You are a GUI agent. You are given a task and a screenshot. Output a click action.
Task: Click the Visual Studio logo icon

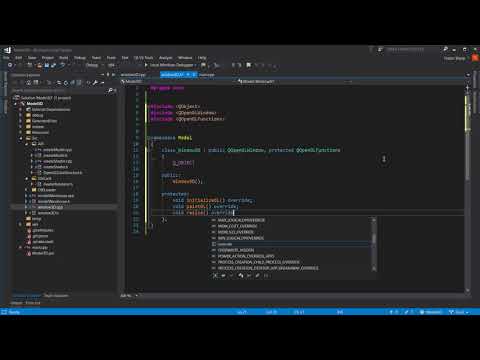coord(7,50)
